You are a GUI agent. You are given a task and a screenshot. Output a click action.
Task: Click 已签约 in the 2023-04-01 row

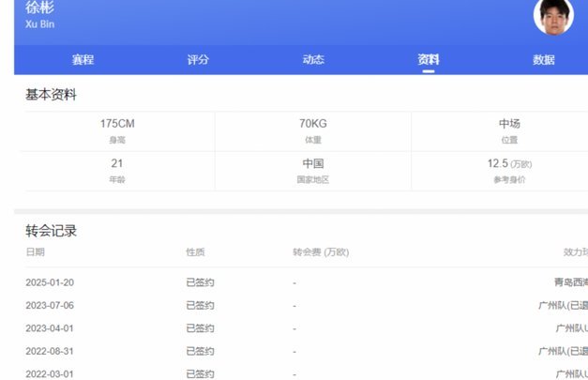coord(201,328)
